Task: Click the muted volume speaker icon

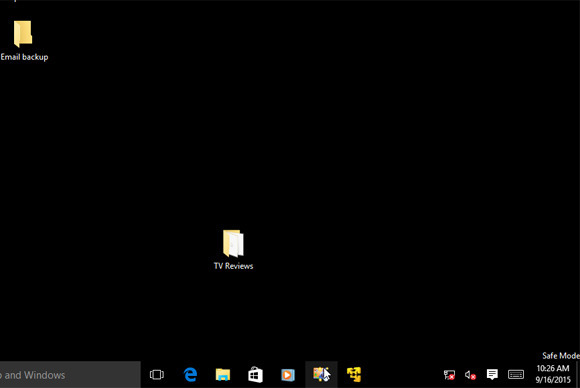Action: point(470,375)
